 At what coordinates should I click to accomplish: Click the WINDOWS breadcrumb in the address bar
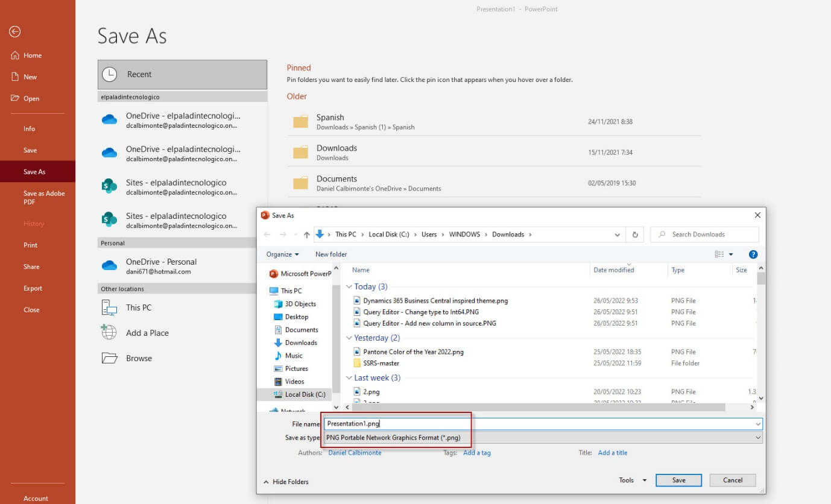(464, 235)
